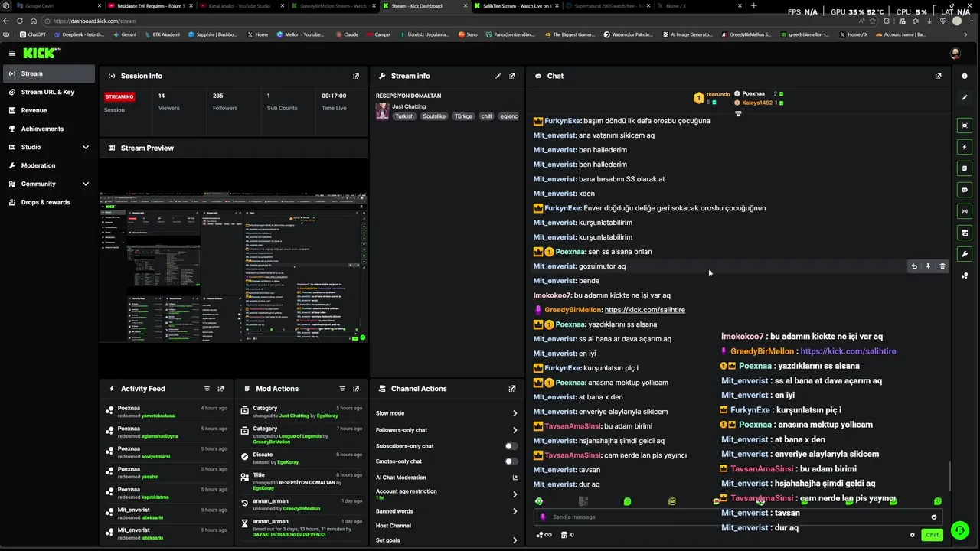Screen dimensions: 980x551
Task: Open channel points infinity icon below chat
Action: click(x=544, y=535)
